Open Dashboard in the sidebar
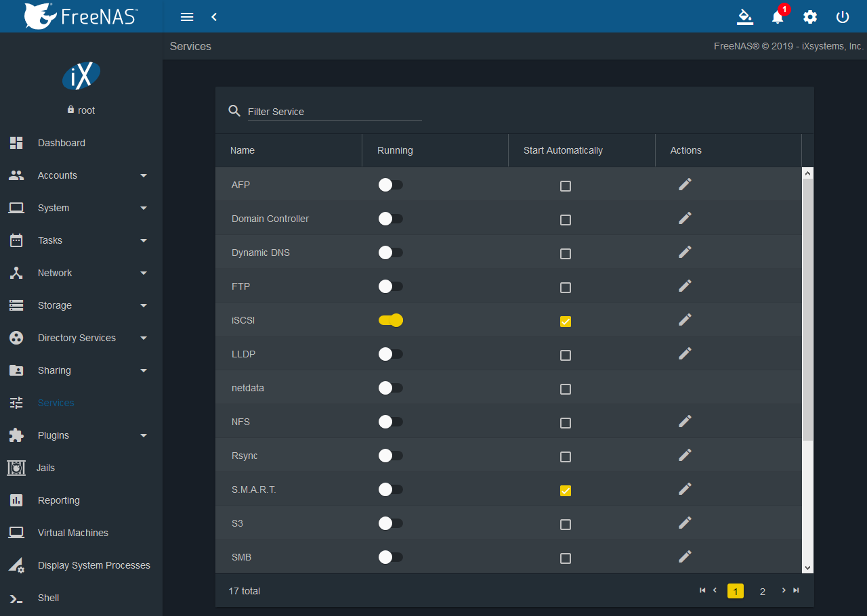 click(x=81, y=143)
